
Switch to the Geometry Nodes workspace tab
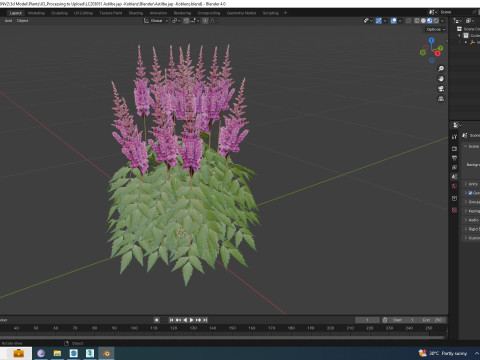[x=241, y=13]
